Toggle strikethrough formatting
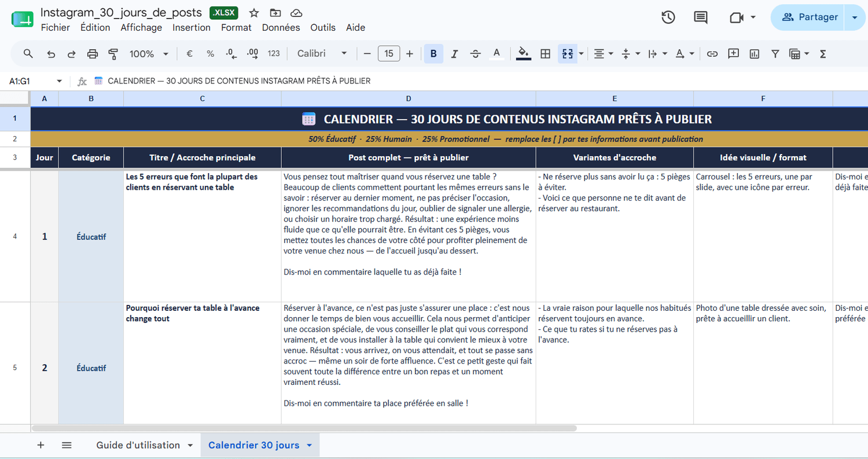Screen dimensions: 868x459 (476, 54)
